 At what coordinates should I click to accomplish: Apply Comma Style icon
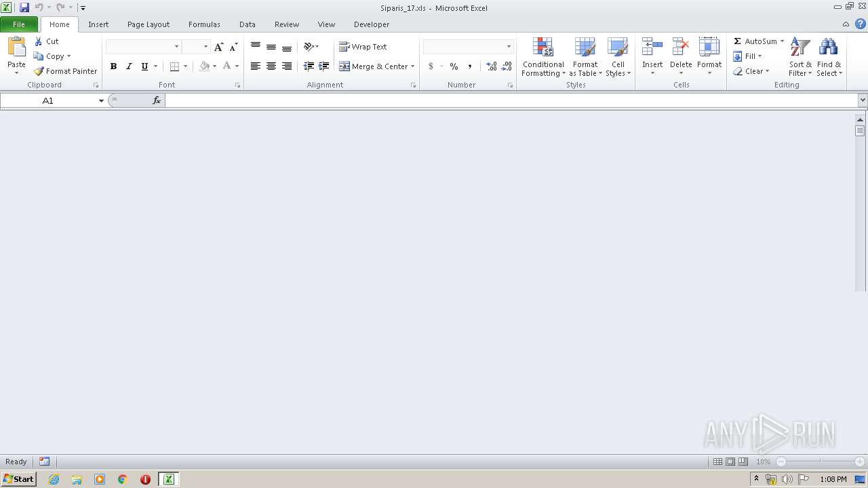[469, 66]
